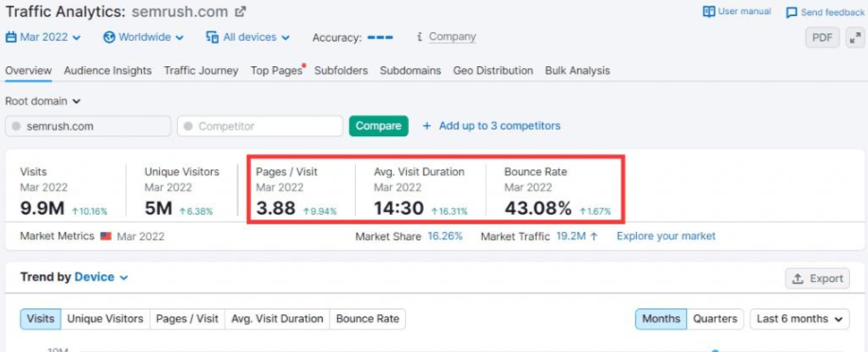Open semrush.com external link icon
Viewport: 868px width, 352px height.
[240, 11]
